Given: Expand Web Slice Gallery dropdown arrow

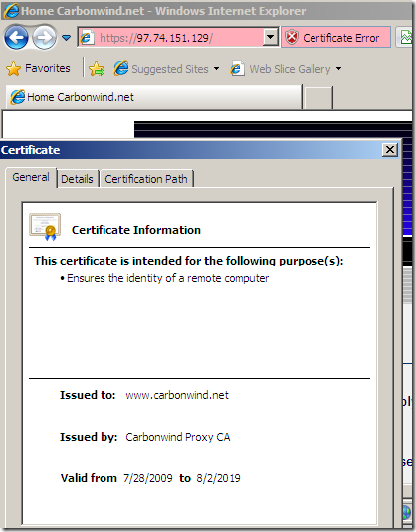Looking at the screenshot, I should (x=338, y=69).
